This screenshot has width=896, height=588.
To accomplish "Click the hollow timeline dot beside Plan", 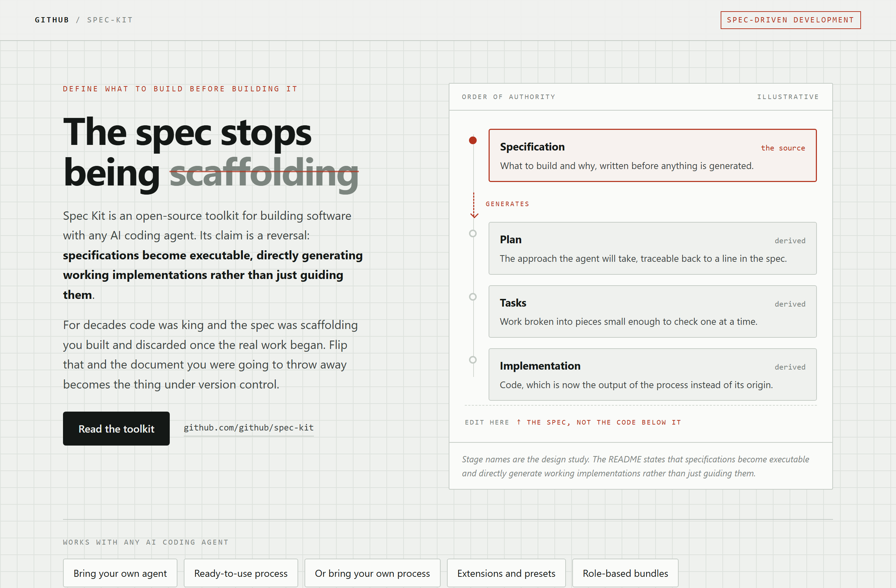I will [x=473, y=233].
